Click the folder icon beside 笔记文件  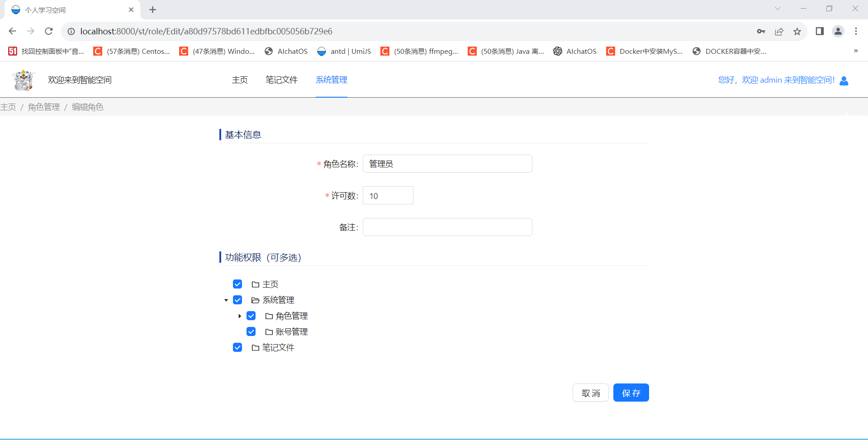[x=256, y=348]
